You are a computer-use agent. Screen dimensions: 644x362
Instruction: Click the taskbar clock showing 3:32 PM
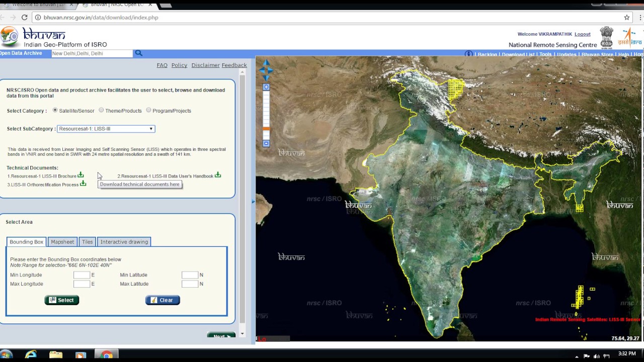(x=627, y=354)
